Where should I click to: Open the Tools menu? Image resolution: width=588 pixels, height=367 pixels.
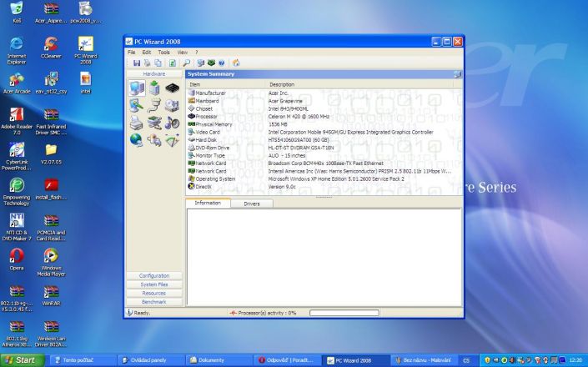163,52
